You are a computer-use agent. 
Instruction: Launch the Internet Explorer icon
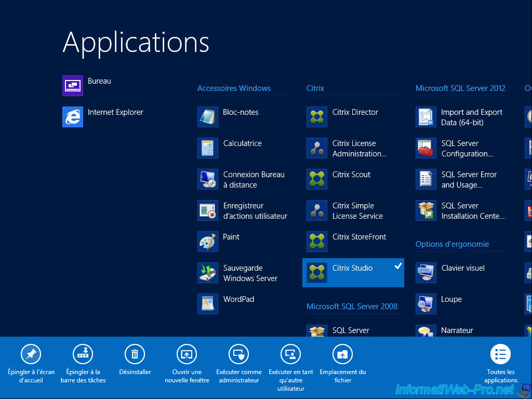[x=73, y=117]
